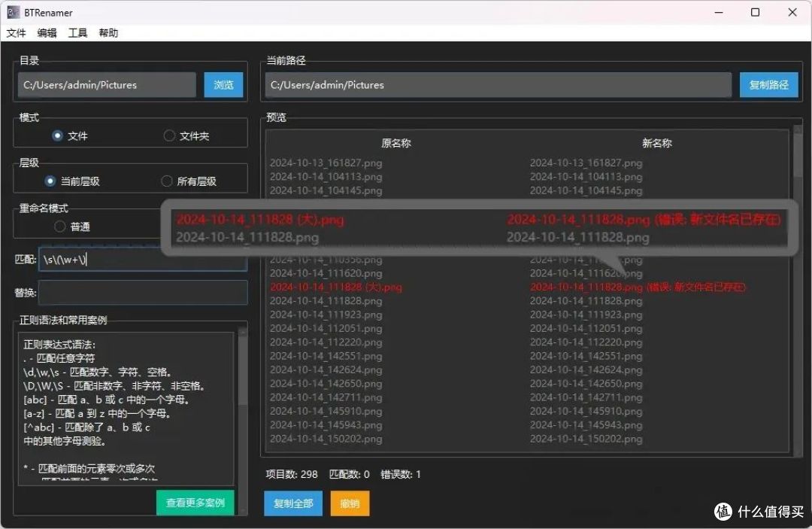Select 2024-10-14_142650.png in 原名称 column
Viewport: 812px width, 529px height.
tap(326, 384)
